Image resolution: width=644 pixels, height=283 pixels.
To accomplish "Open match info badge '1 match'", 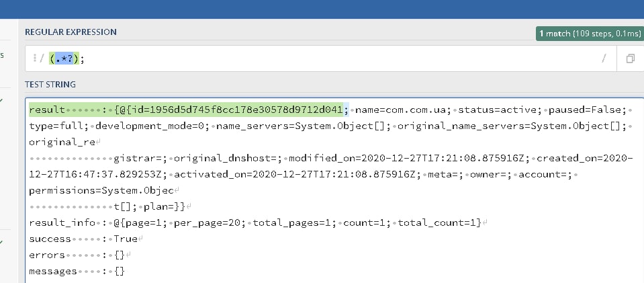I will tap(590, 34).
